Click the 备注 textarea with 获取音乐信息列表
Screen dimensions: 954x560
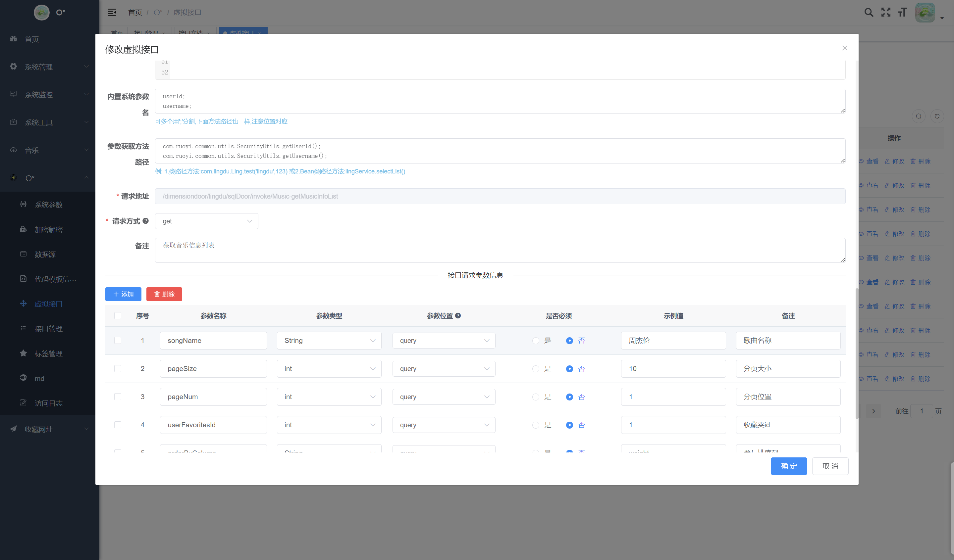tap(500, 250)
